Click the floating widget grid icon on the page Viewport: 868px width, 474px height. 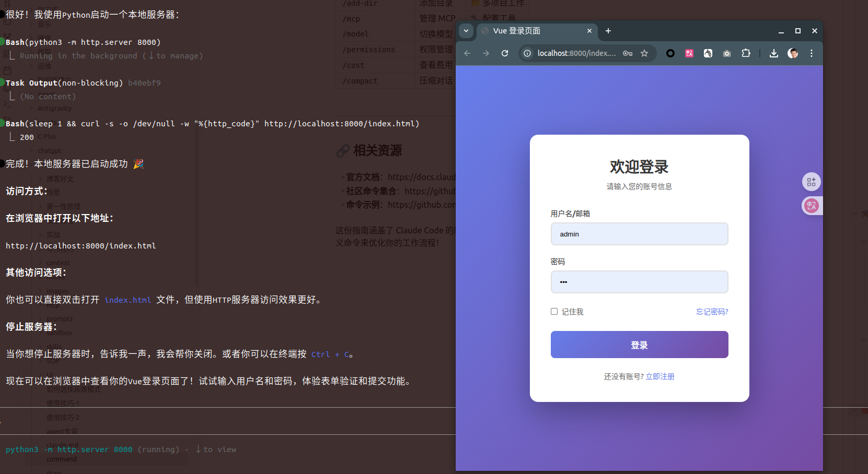tap(811, 181)
